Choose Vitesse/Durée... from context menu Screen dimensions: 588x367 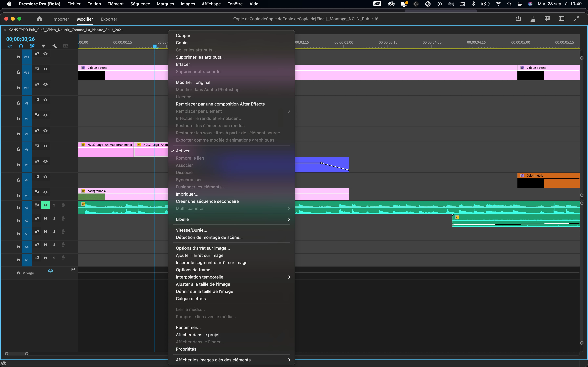[x=191, y=230]
